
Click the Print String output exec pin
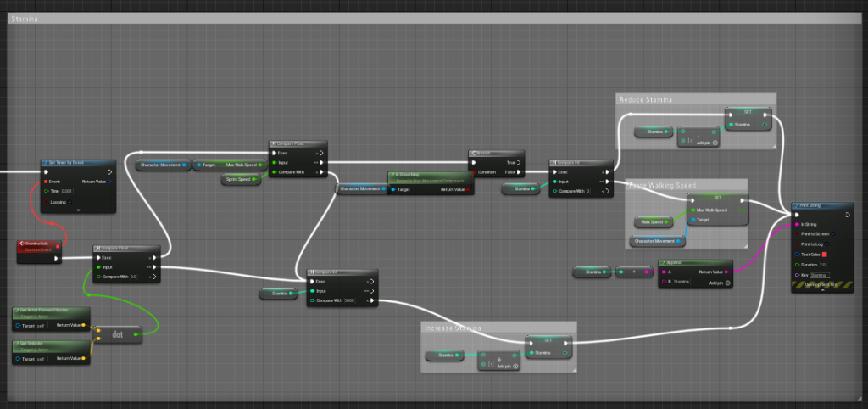pyautogui.click(x=847, y=214)
